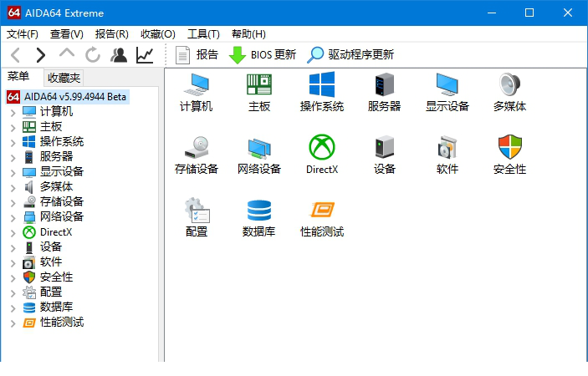Select 安全性 in the tree
The width and height of the screenshot is (588, 376).
57,277
